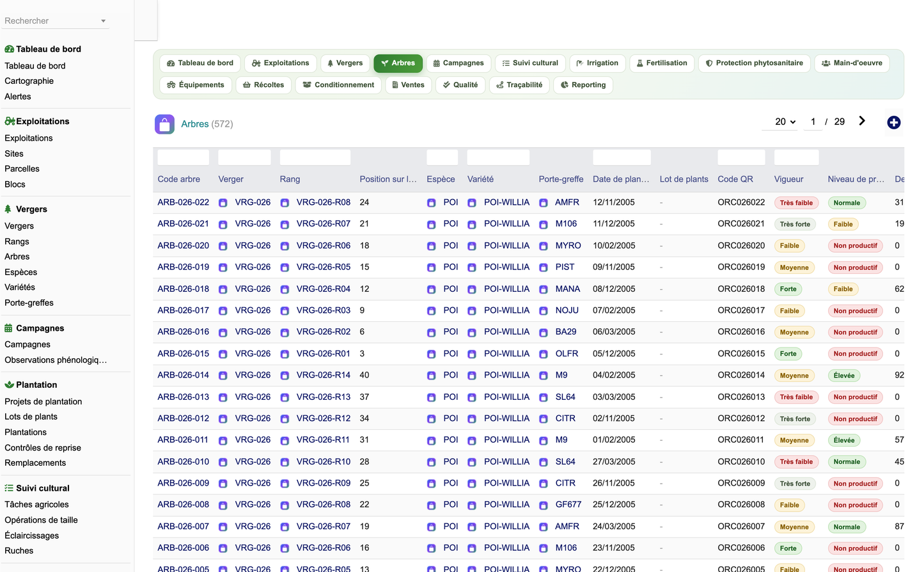Open the Ventes tab

(x=409, y=85)
